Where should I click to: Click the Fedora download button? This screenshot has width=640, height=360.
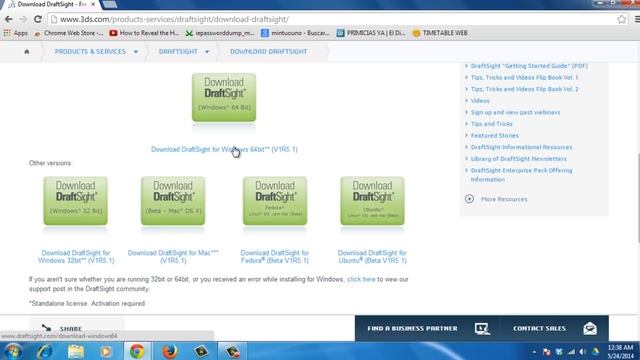[x=275, y=201]
